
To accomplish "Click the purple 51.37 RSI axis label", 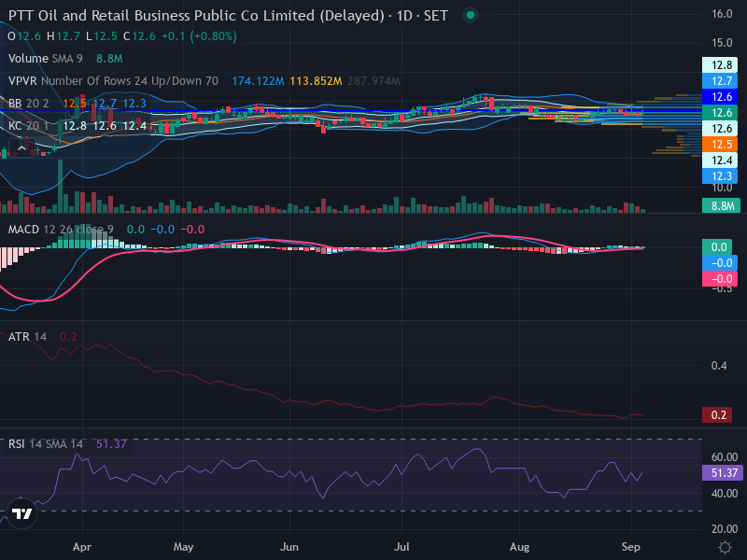I will click(x=723, y=473).
